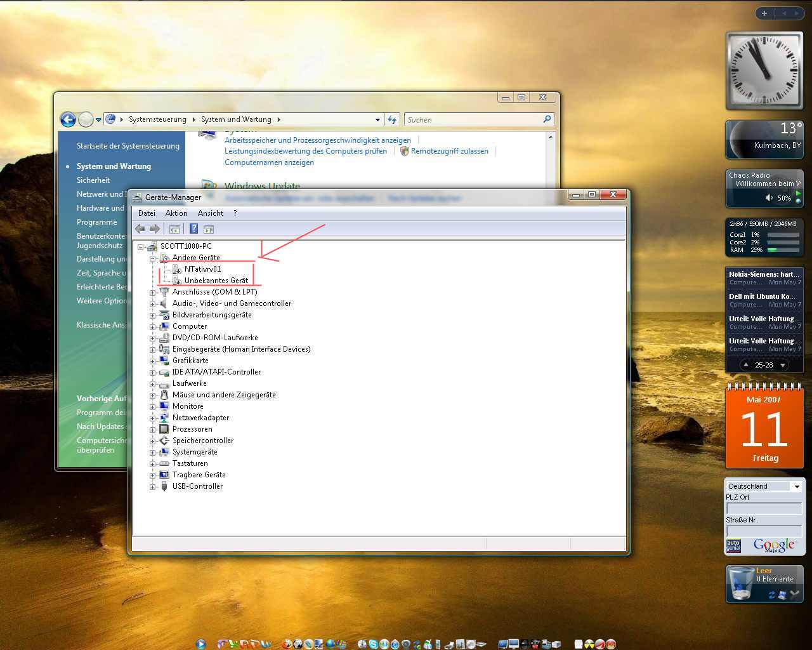Image resolution: width=812 pixels, height=650 pixels.
Task: Click feed gadget next page down arrow
Action: 783,365
